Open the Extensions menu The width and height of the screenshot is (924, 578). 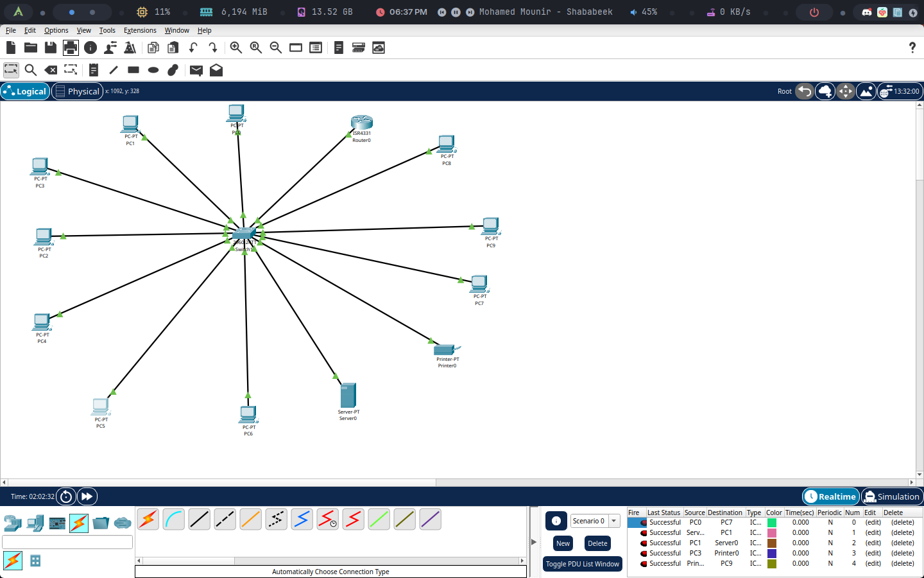pyautogui.click(x=140, y=30)
